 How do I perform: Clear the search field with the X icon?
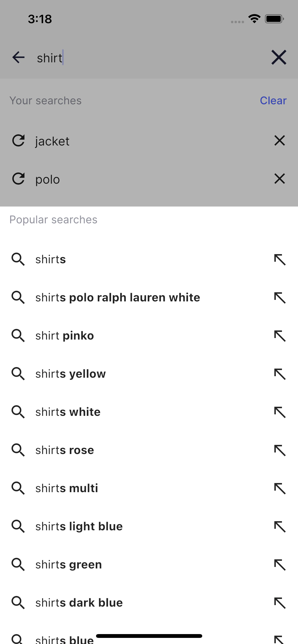[279, 57]
